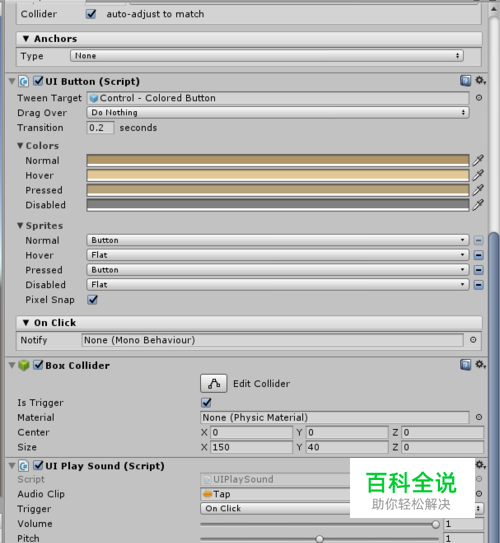Open the Normal sprite dropdown
This screenshot has height=543, width=500.
point(278,240)
